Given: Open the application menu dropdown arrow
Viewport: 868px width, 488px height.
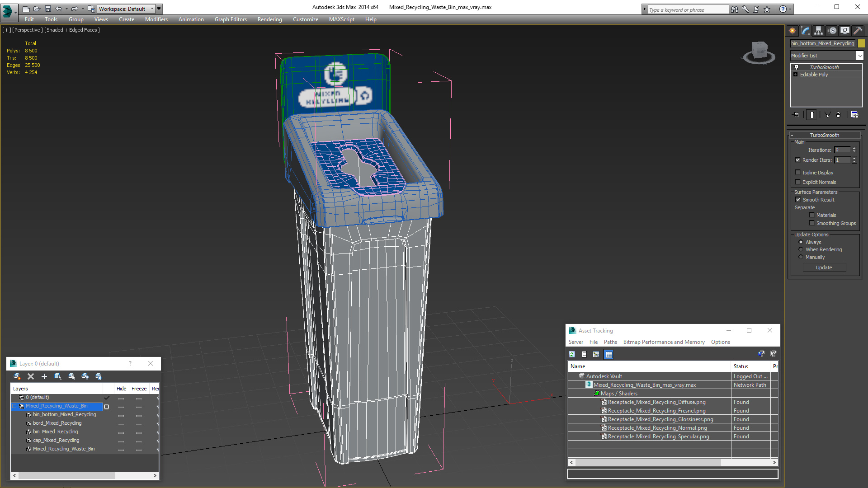Looking at the screenshot, I should click(15, 12).
